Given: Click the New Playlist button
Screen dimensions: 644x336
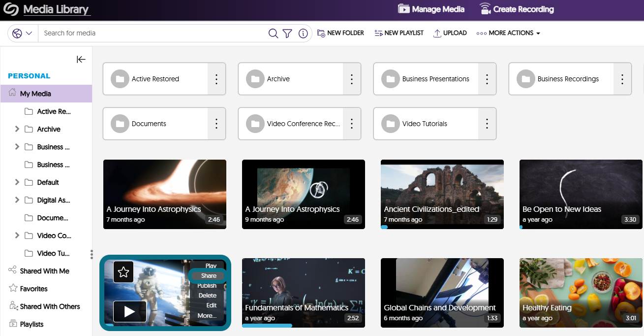Looking at the screenshot, I should 399,33.
